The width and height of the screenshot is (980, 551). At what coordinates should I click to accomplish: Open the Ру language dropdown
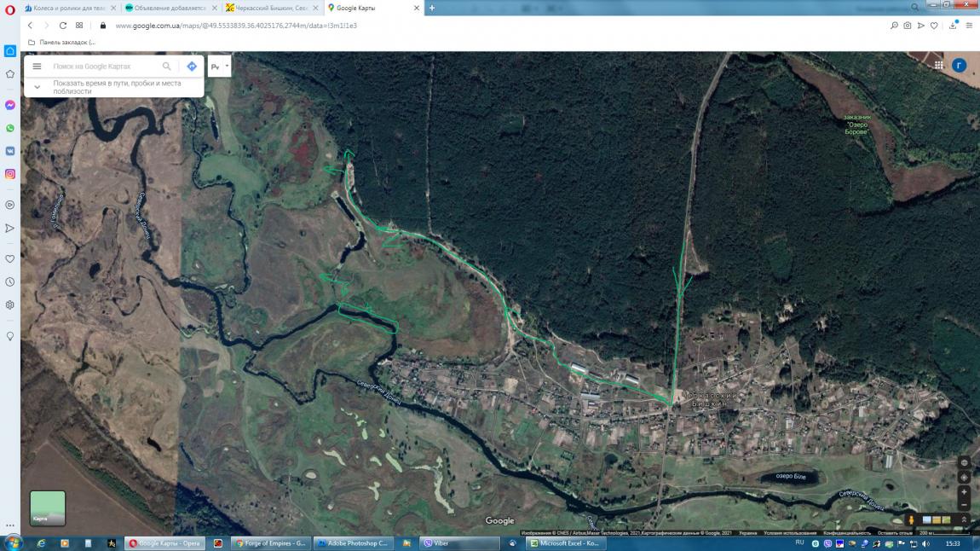(219, 67)
